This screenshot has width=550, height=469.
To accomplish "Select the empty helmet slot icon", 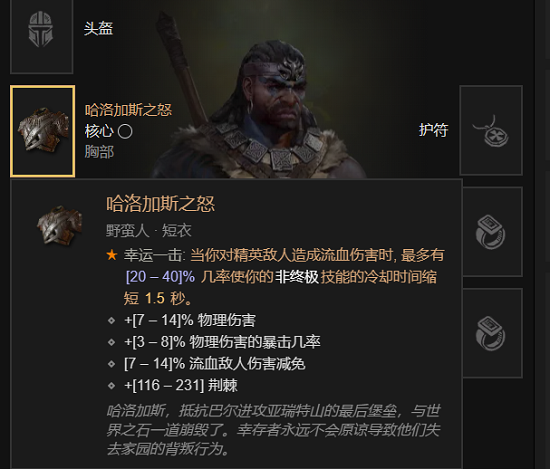I will coord(41,35).
